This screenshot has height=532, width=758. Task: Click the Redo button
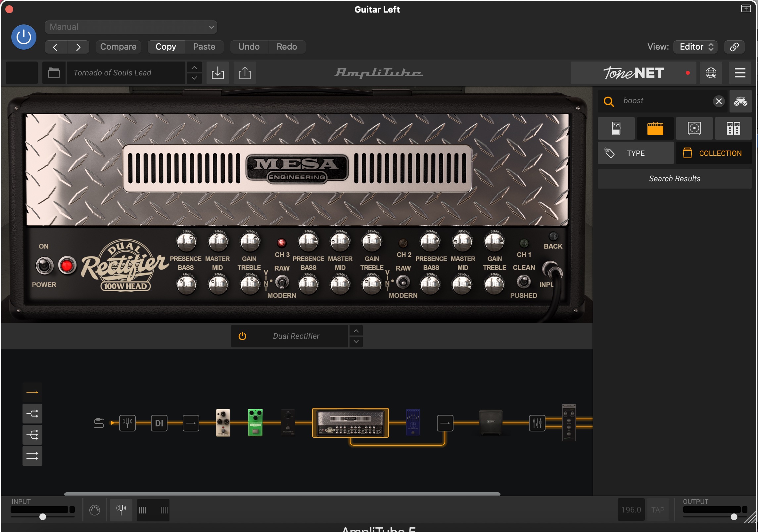tap(287, 47)
